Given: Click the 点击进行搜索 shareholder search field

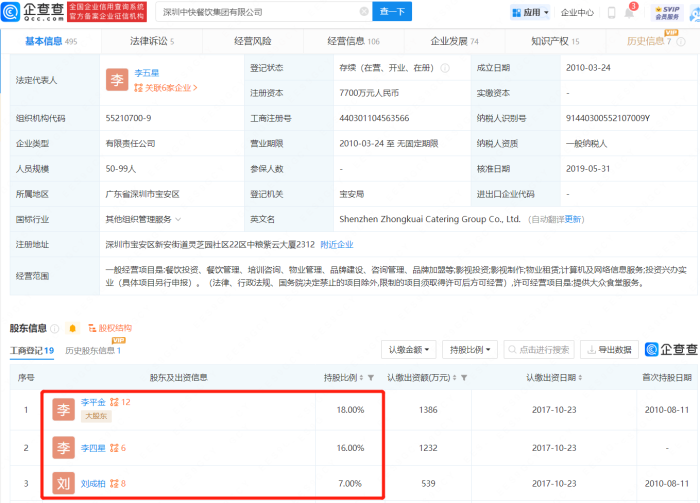Looking at the screenshot, I should pyautogui.click(x=539, y=349).
